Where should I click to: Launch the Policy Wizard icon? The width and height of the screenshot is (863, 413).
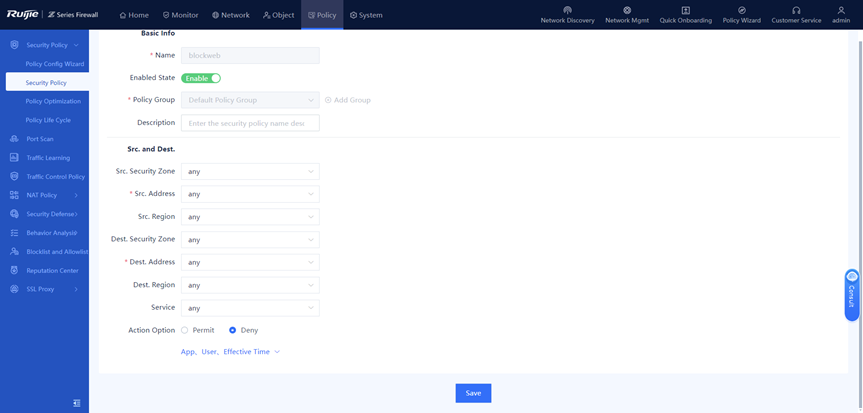(741, 10)
